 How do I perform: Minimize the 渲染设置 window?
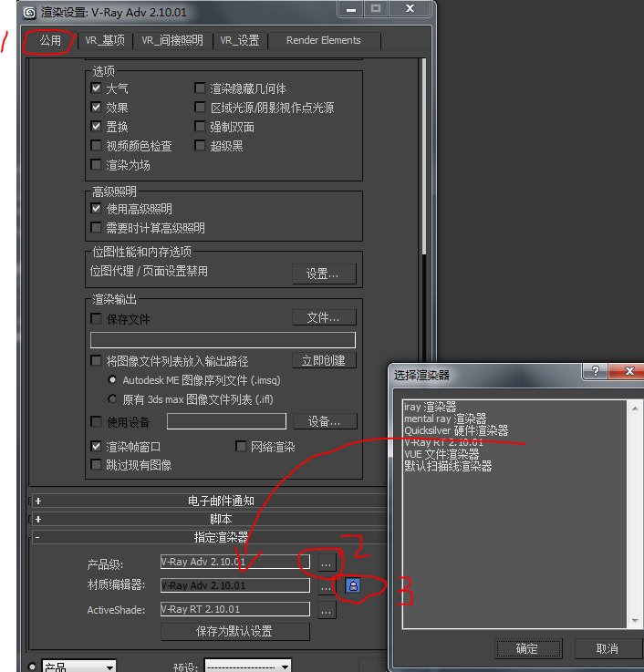coord(350,9)
